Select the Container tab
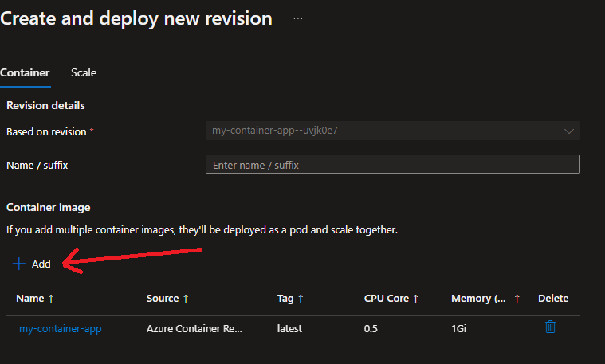605x364 pixels. pos(25,72)
